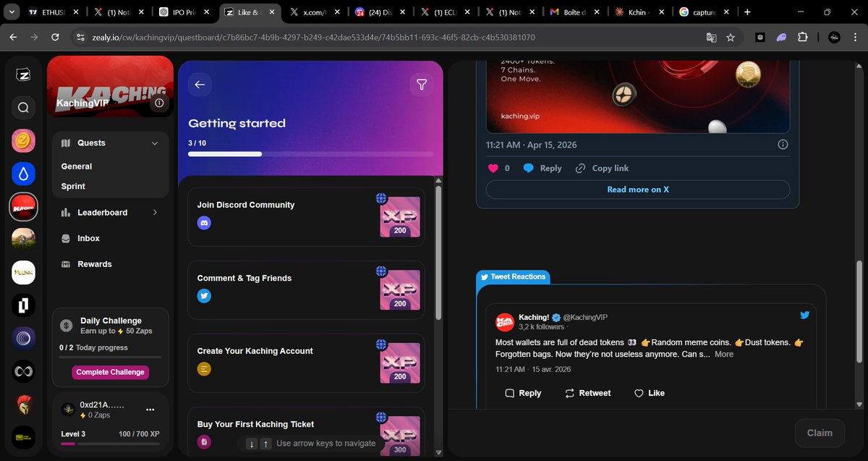The height and width of the screenshot is (461, 868).
Task: Click the translate page icon in address bar
Action: click(712, 38)
